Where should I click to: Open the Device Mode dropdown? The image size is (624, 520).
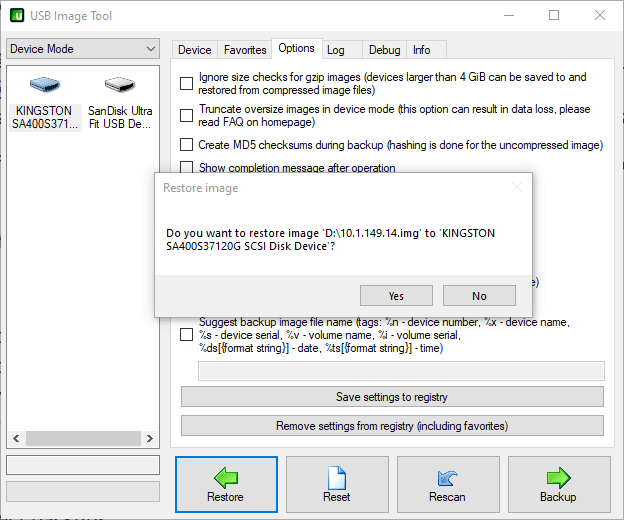tap(83, 49)
